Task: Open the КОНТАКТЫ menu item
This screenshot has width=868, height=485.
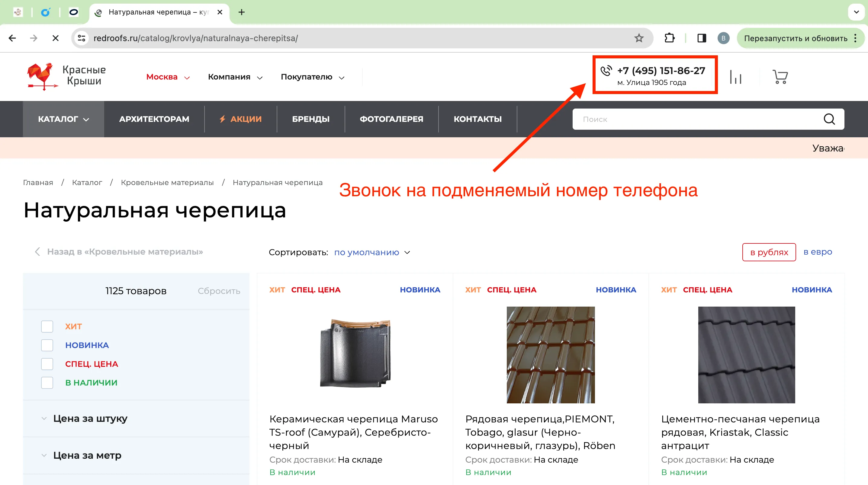Action: 478,119
